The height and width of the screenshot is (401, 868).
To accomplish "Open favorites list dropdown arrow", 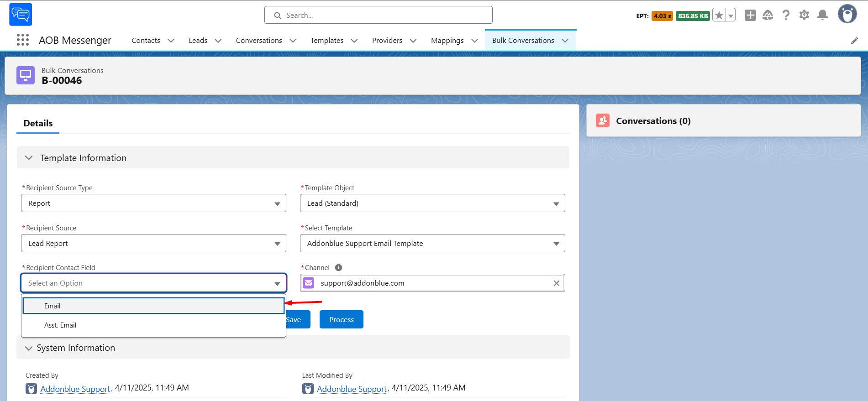I will (731, 16).
